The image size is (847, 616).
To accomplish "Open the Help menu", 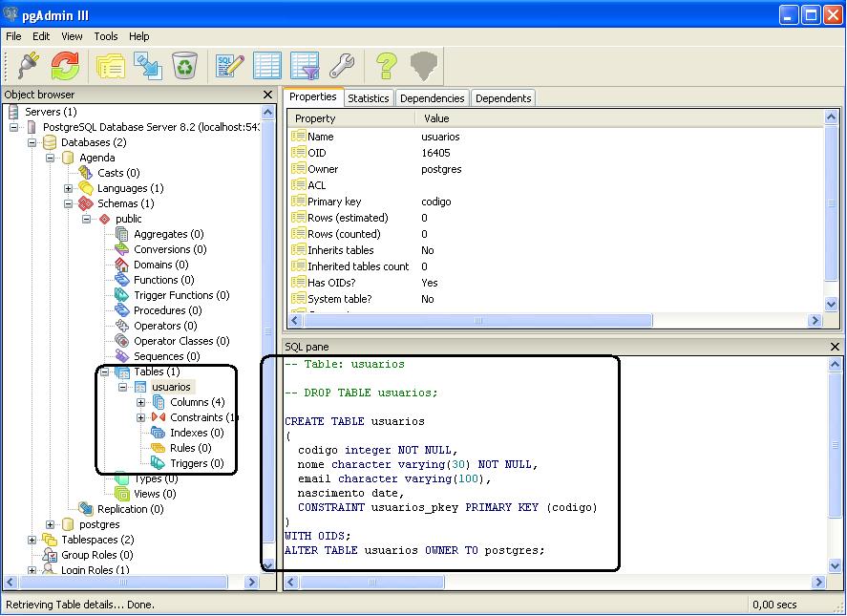I will [138, 36].
